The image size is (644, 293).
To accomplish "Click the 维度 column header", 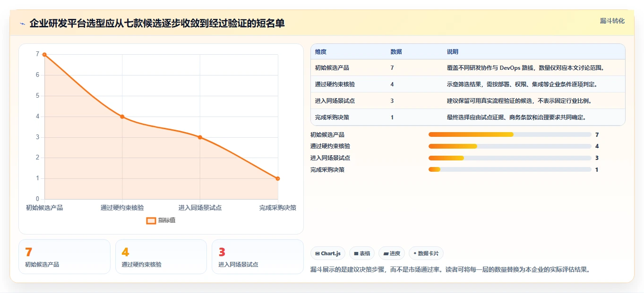I will click(321, 52).
